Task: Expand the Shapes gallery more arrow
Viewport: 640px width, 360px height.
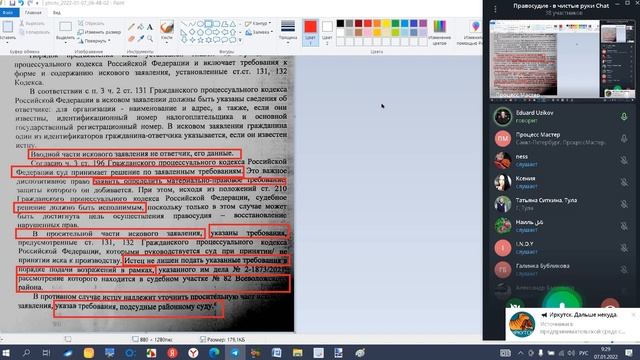Action: pyautogui.click(x=240, y=40)
